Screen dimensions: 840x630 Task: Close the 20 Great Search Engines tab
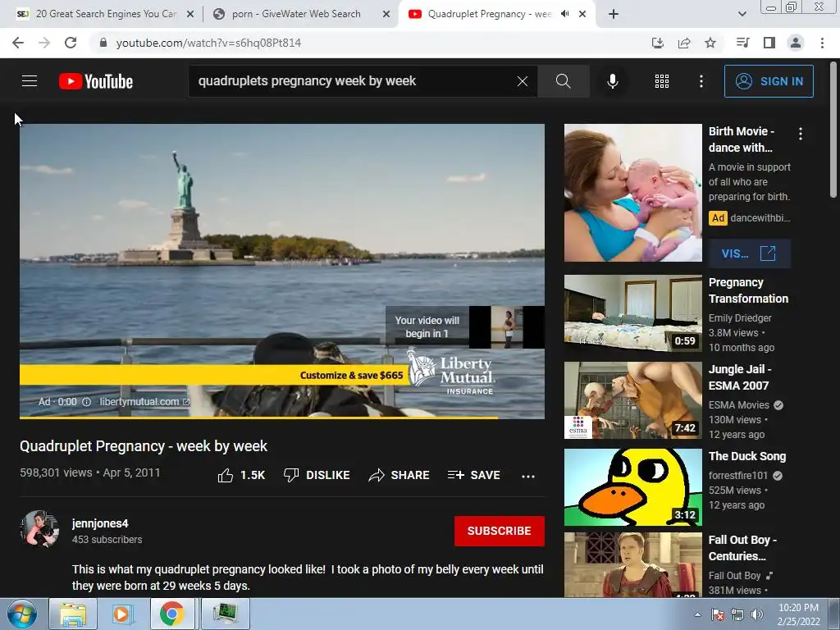click(x=190, y=15)
